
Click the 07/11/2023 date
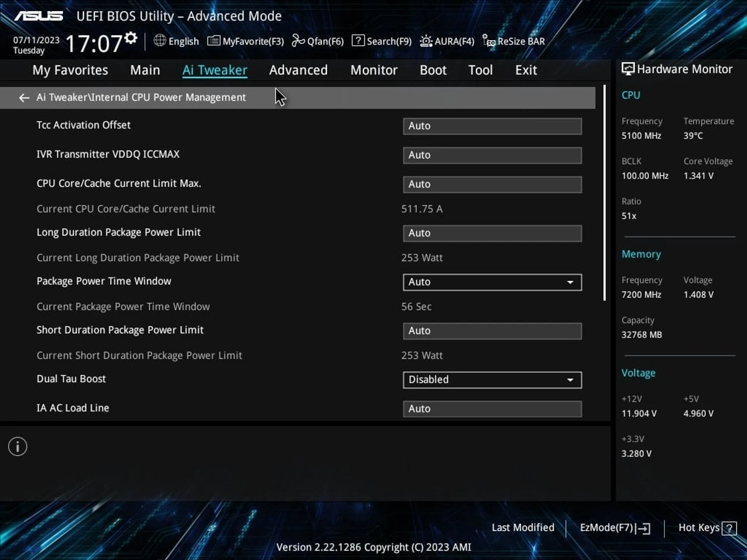(36, 40)
